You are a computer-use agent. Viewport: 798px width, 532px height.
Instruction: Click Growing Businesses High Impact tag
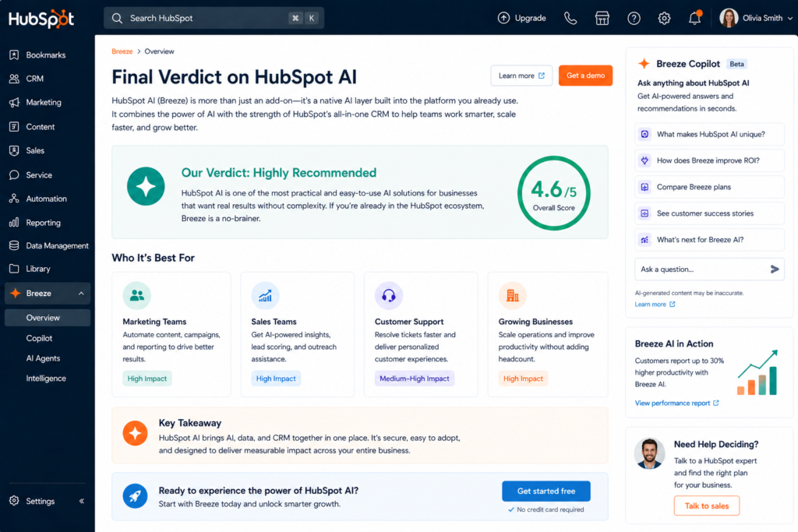(523, 379)
